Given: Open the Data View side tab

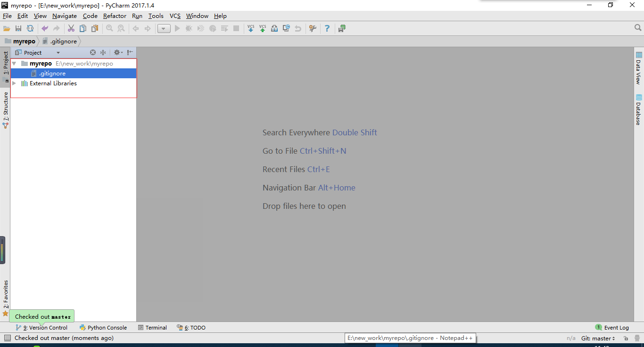Looking at the screenshot, I should pyautogui.click(x=639, y=68).
